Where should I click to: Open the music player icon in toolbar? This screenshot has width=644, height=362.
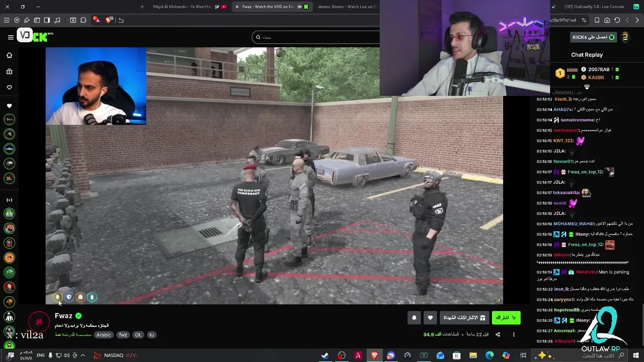(57, 20)
